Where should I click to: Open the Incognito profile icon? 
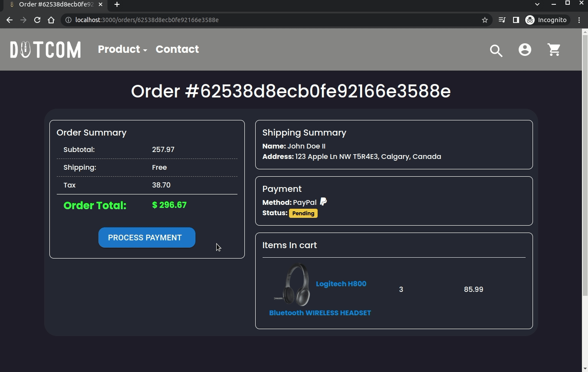point(530,20)
